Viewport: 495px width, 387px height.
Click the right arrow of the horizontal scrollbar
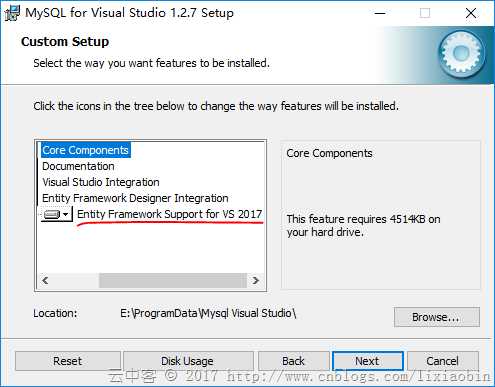[x=255, y=280]
